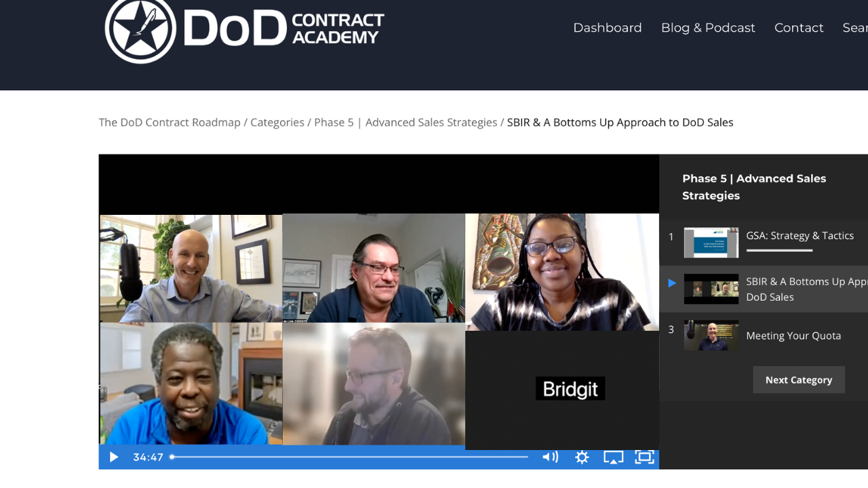Enable AirPlay casting
This screenshot has width=868, height=488.
pos(613,457)
